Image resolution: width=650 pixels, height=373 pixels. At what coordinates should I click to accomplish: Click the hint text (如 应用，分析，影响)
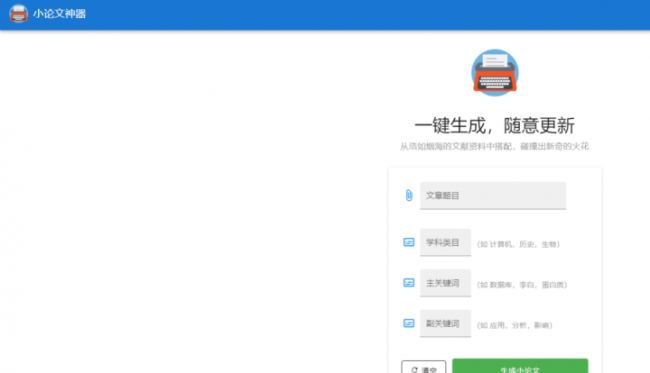(514, 325)
